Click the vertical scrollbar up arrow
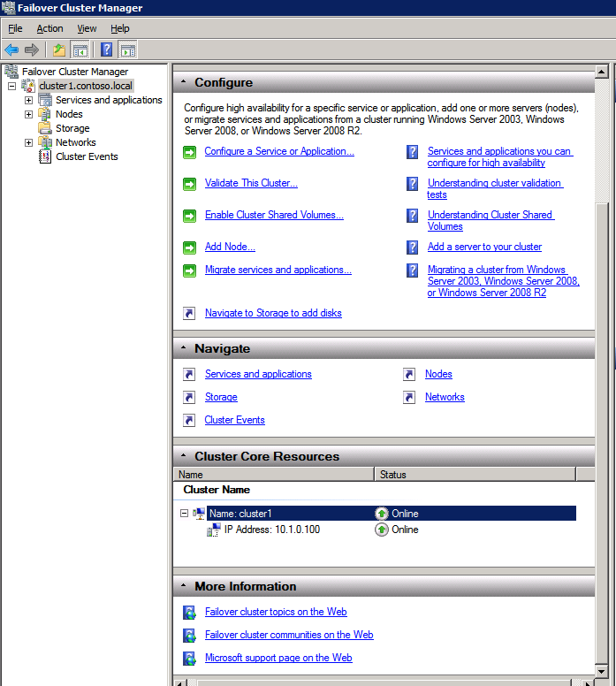 (x=602, y=72)
